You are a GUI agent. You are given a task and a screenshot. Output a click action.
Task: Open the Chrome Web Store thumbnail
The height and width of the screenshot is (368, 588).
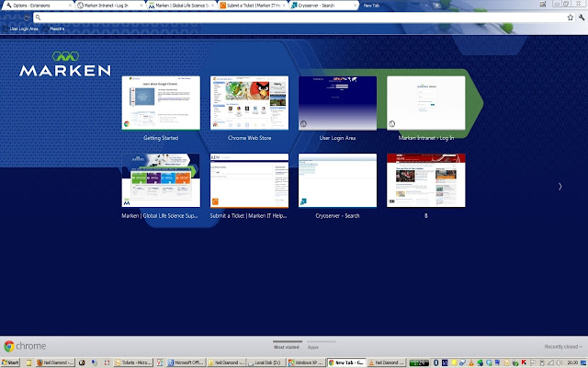[249, 103]
